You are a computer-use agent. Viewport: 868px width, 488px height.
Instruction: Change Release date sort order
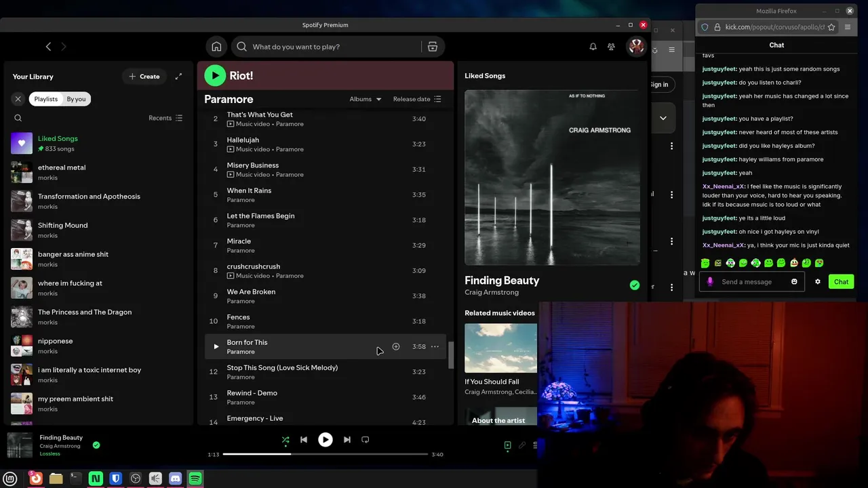tap(417, 99)
